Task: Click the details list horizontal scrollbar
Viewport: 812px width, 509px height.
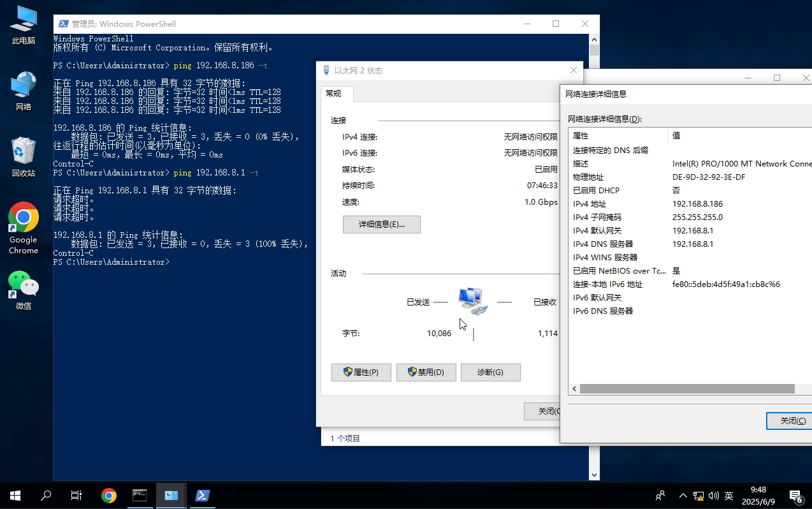Action: 687,389
